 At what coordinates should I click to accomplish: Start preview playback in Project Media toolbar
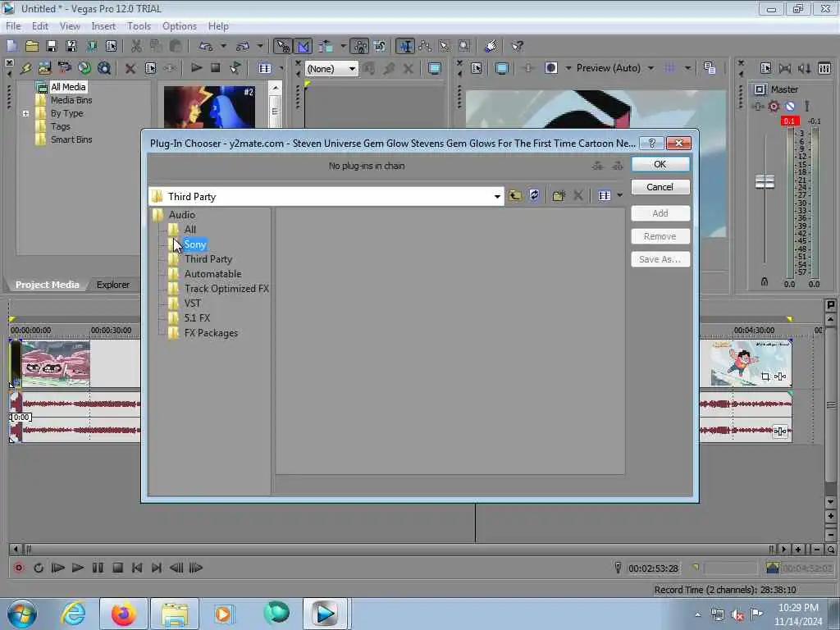196,68
